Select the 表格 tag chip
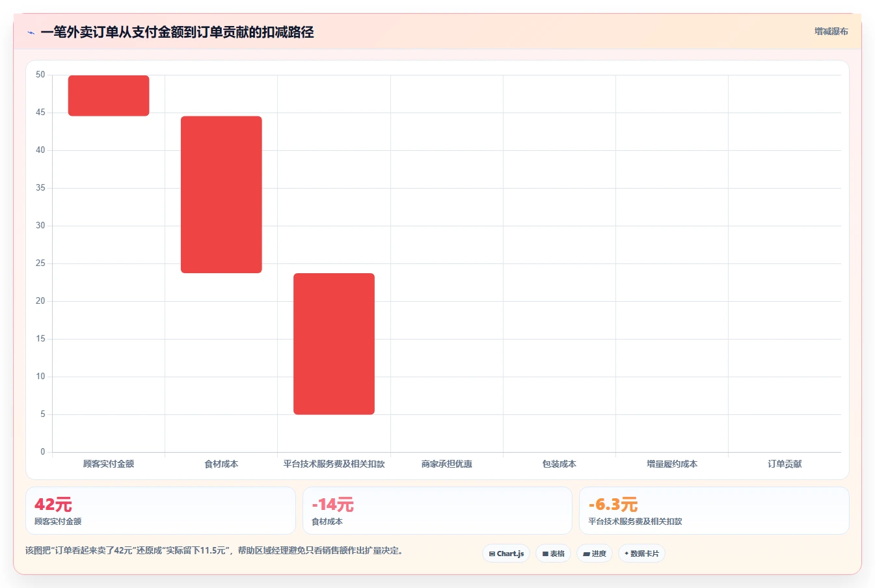The height and width of the screenshot is (588, 875). pos(553,554)
